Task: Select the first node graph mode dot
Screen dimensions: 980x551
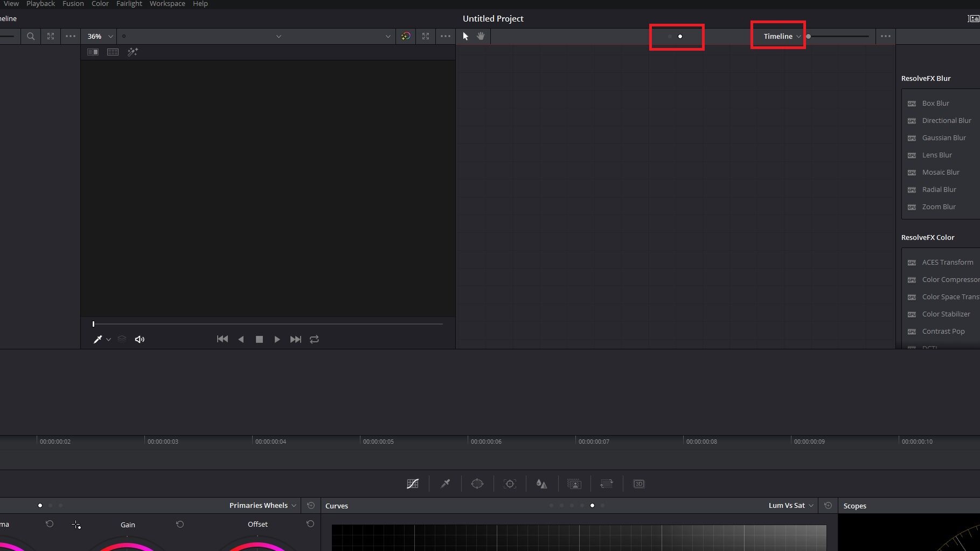Action: click(x=670, y=36)
